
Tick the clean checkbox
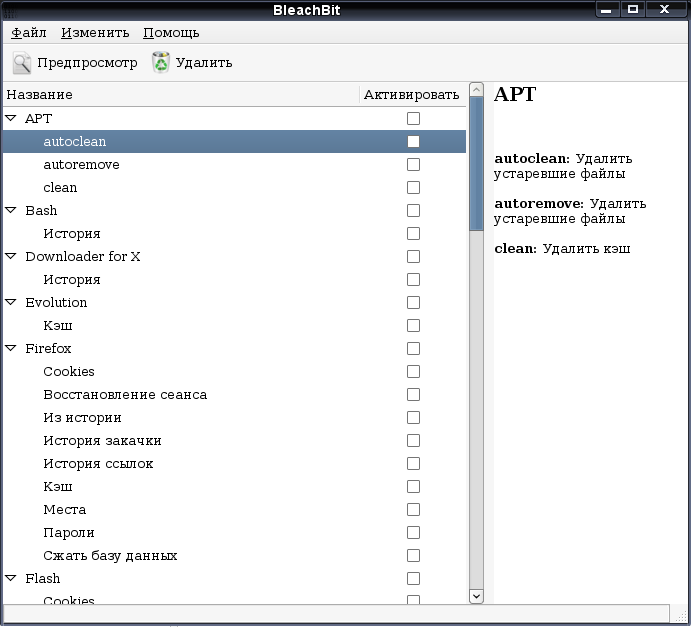[x=413, y=187]
